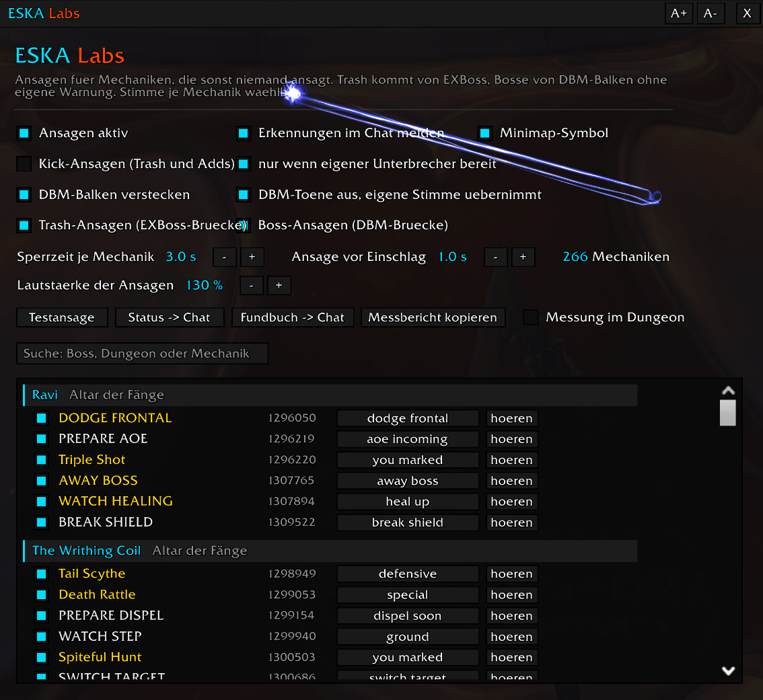Select the Ravi boss header
Viewport: 763px width, 700px height.
click(x=330, y=395)
